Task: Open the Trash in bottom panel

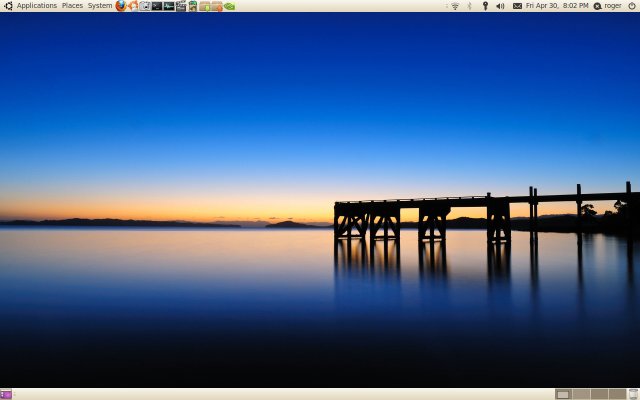Action: (x=633, y=394)
